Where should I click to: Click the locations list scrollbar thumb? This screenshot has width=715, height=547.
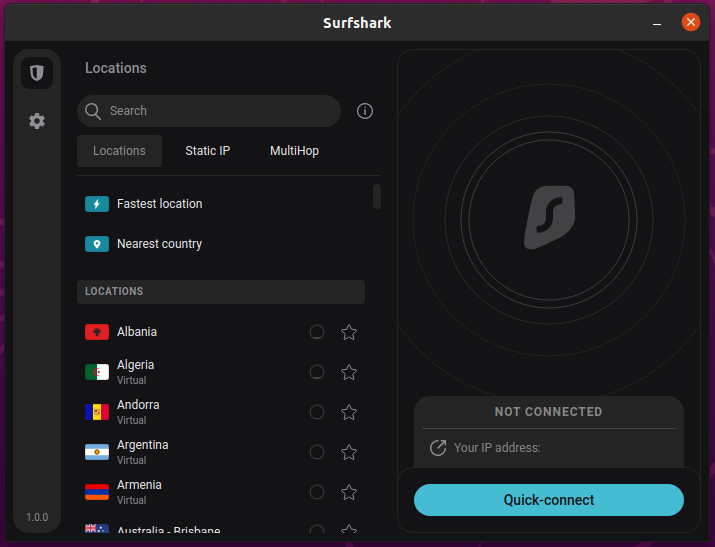tap(377, 196)
